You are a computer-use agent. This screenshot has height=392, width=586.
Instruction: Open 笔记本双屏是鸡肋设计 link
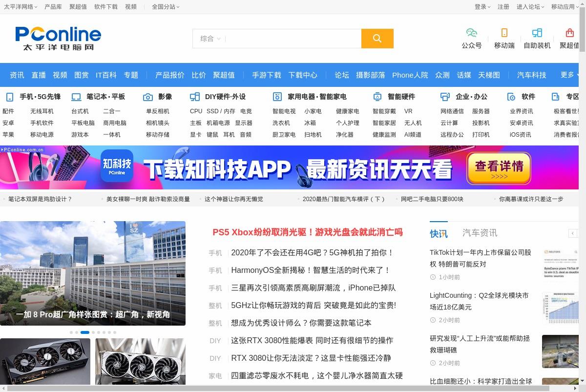pos(40,199)
